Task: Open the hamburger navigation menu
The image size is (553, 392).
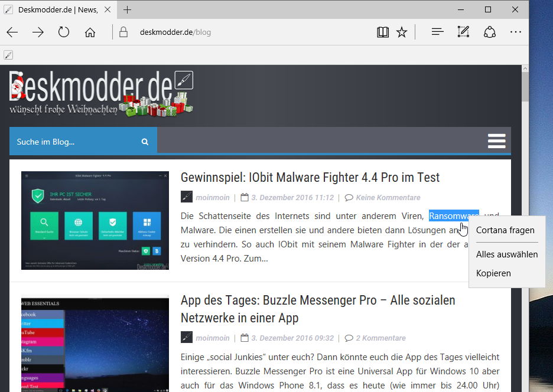Action: (x=496, y=141)
